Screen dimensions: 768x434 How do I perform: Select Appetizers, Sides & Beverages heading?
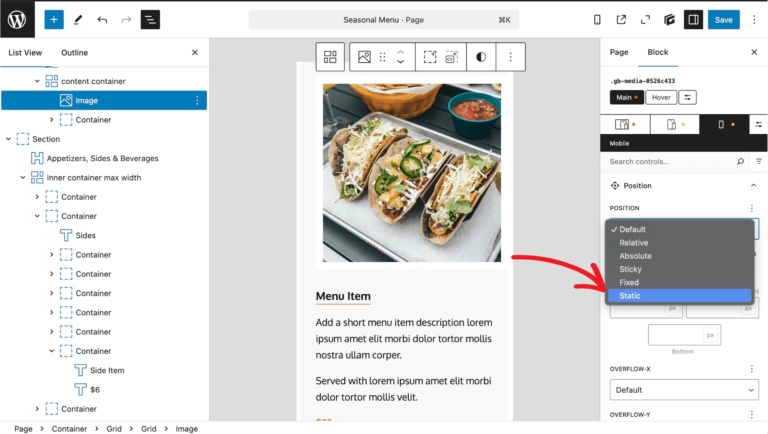click(102, 158)
